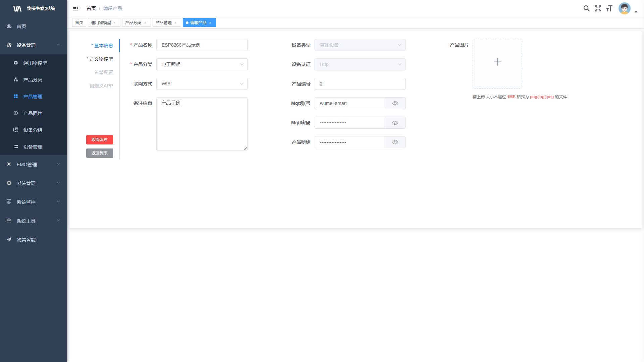Switch to 产品分类 page tab
The width and height of the screenshot is (644, 362).
(133, 23)
